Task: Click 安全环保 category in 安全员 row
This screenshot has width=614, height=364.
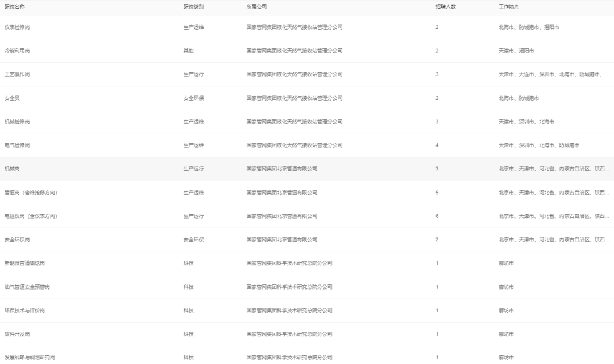Action: click(x=193, y=98)
